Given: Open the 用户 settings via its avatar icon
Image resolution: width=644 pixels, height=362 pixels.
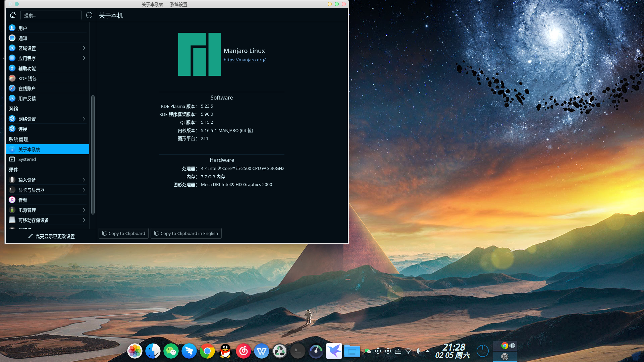Looking at the screenshot, I should tap(12, 28).
